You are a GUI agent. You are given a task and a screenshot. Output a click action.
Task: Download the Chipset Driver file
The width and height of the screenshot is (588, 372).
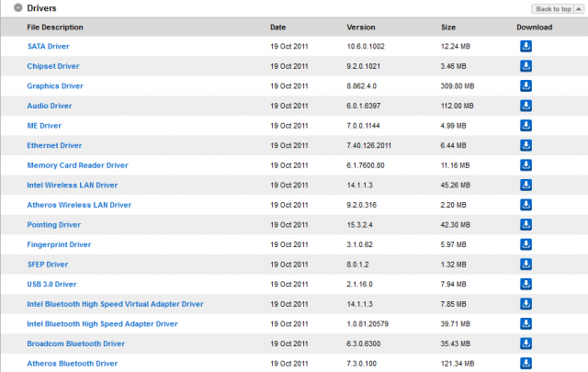coord(526,66)
